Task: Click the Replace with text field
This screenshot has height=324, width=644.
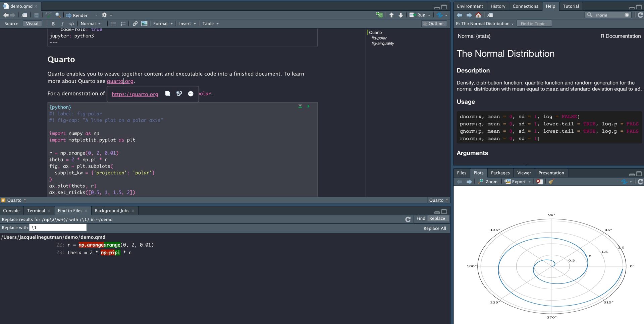Action: click(x=58, y=228)
